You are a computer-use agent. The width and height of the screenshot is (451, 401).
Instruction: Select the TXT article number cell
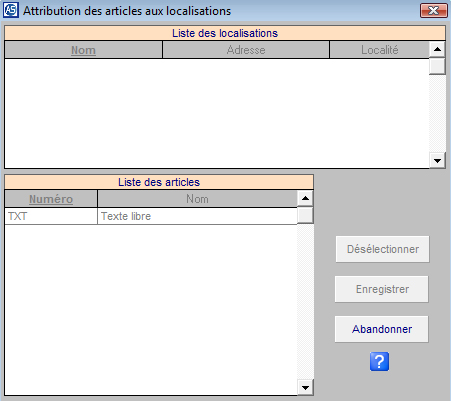click(51, 216)
